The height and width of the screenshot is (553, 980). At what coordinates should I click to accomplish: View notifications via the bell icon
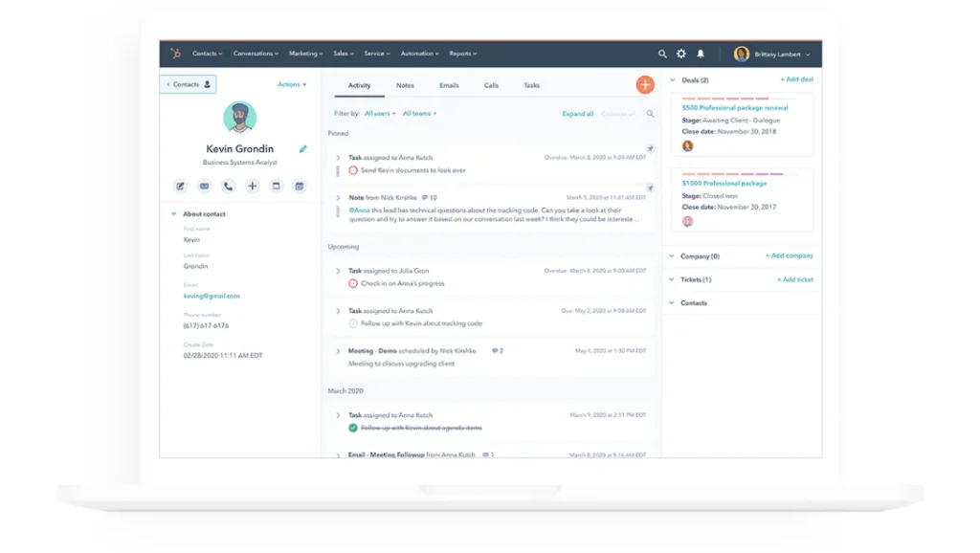(x=702, y=54)
